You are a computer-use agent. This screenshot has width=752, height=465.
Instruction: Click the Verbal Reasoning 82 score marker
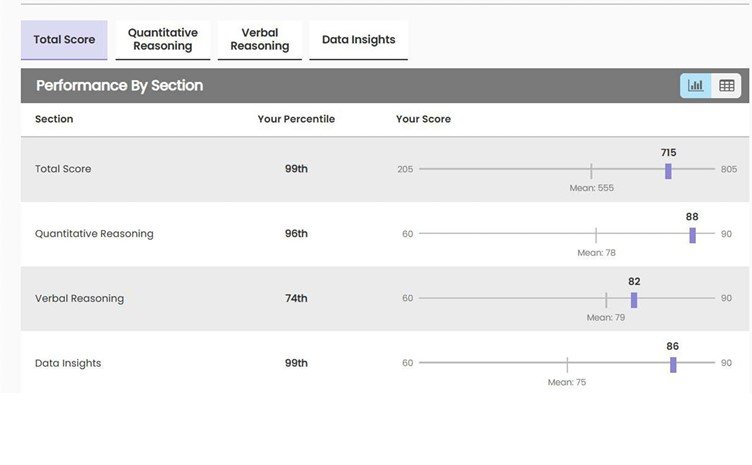pyautogui.click(x=634, y=299)
